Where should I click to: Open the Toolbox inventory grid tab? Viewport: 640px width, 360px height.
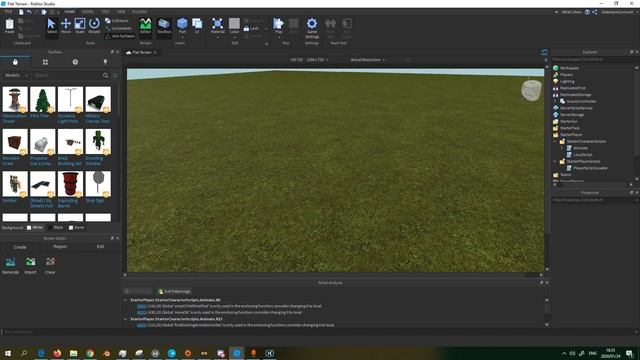point(45,62)
